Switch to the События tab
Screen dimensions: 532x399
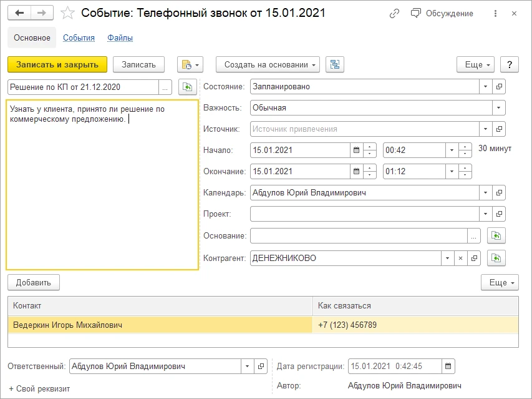pos(79,38)
